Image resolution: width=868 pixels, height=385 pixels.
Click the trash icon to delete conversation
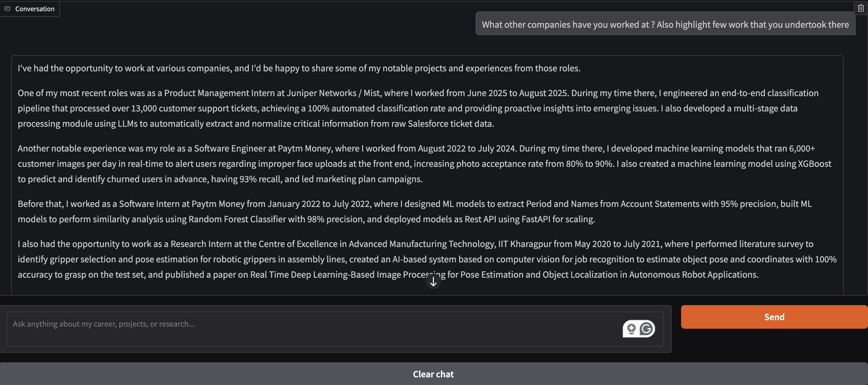click(861, 9)
